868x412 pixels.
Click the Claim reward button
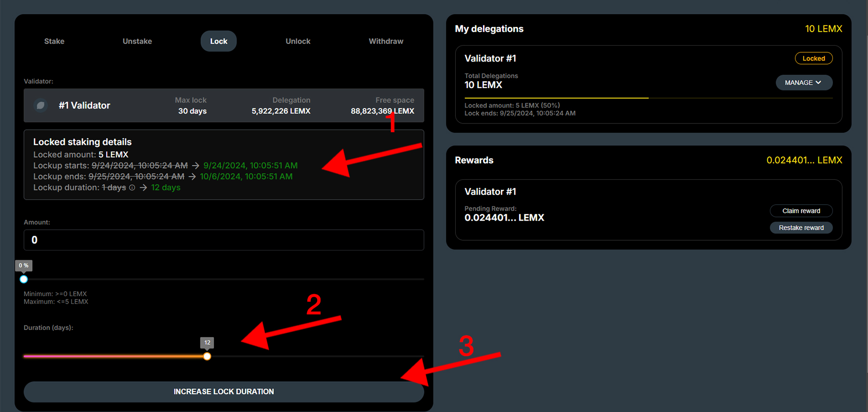tap(801, 211)
